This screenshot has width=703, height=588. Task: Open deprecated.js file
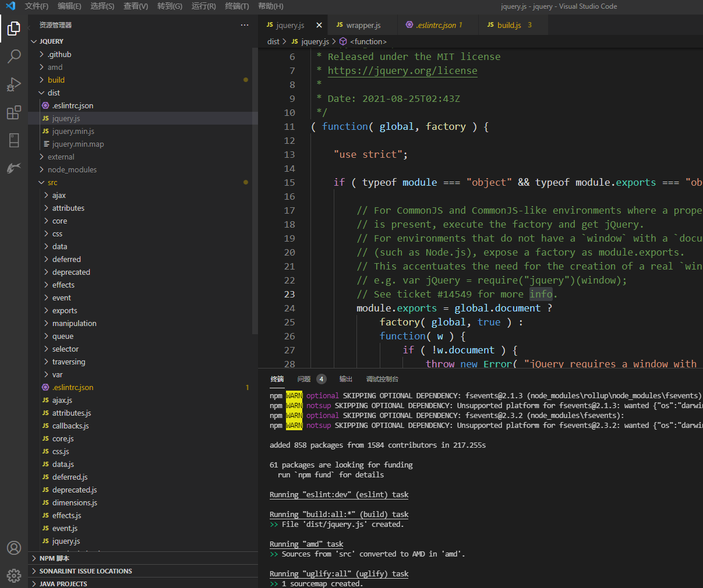(143, 490)
